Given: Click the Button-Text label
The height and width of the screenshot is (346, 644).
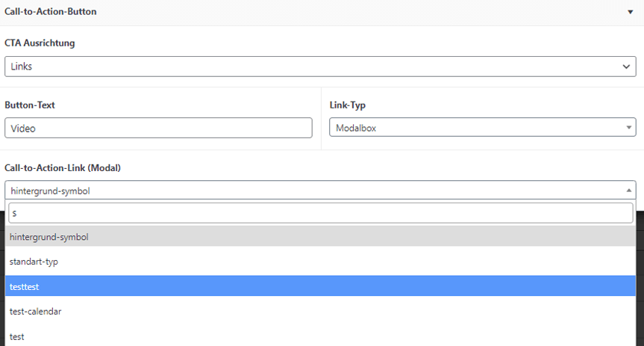Looking at the screenshot, I should click(30, 105).
